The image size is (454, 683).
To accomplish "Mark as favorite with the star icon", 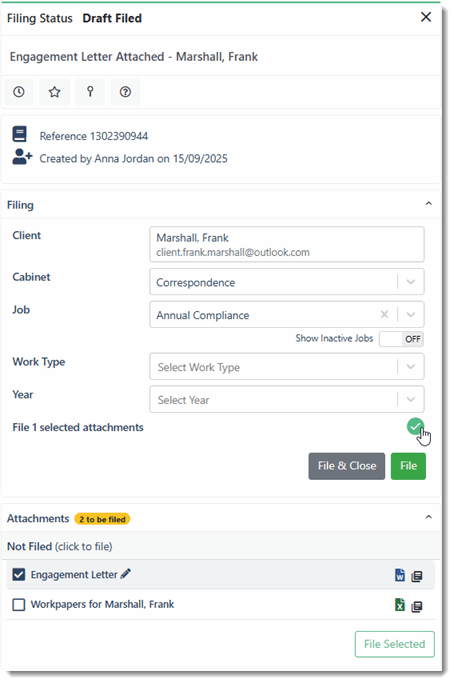I will tap(54, 92).
